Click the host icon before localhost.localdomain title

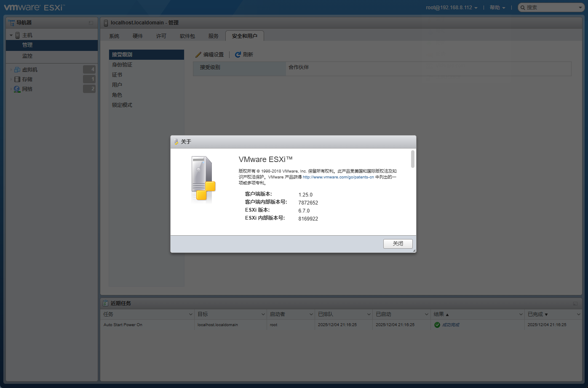point(106,23)
